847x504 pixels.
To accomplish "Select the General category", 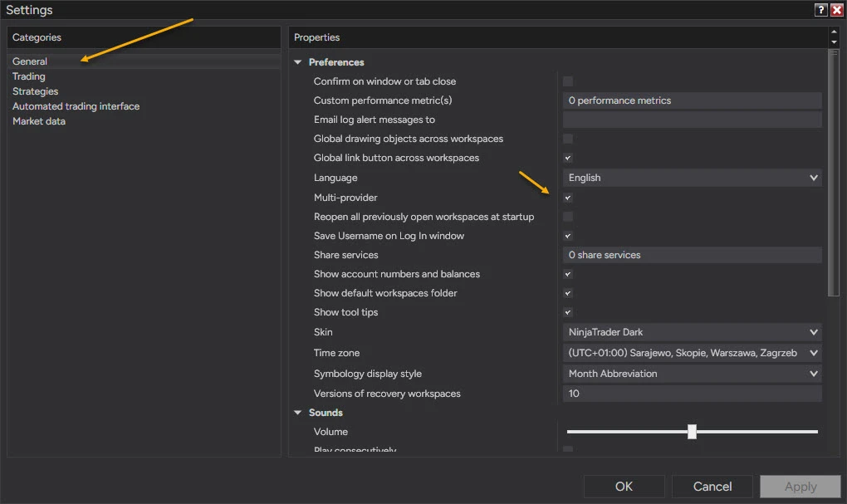I will (144, 61).
